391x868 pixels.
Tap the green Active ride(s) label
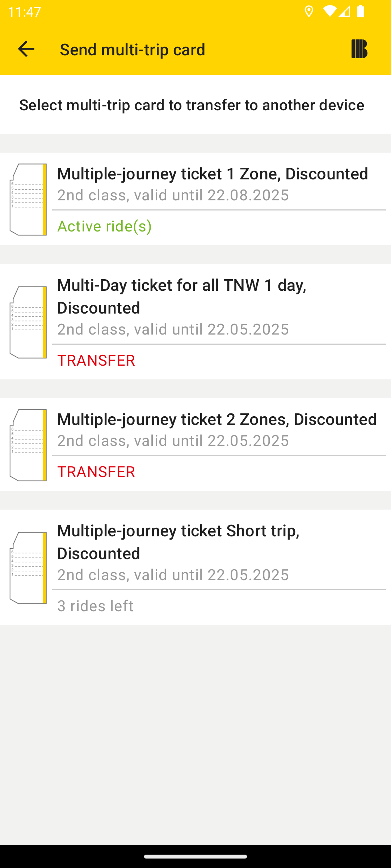click(x=104, y=226)
